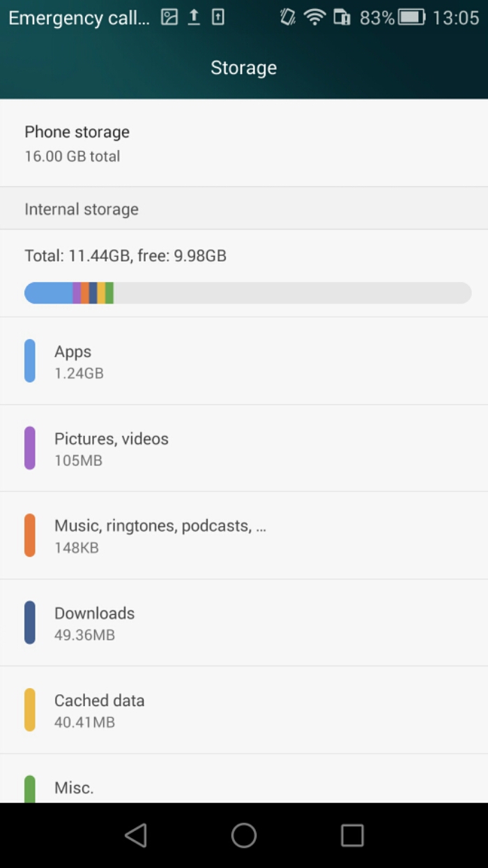Open the Misc. storage entry
488x868 pixels.
point(244,787)
